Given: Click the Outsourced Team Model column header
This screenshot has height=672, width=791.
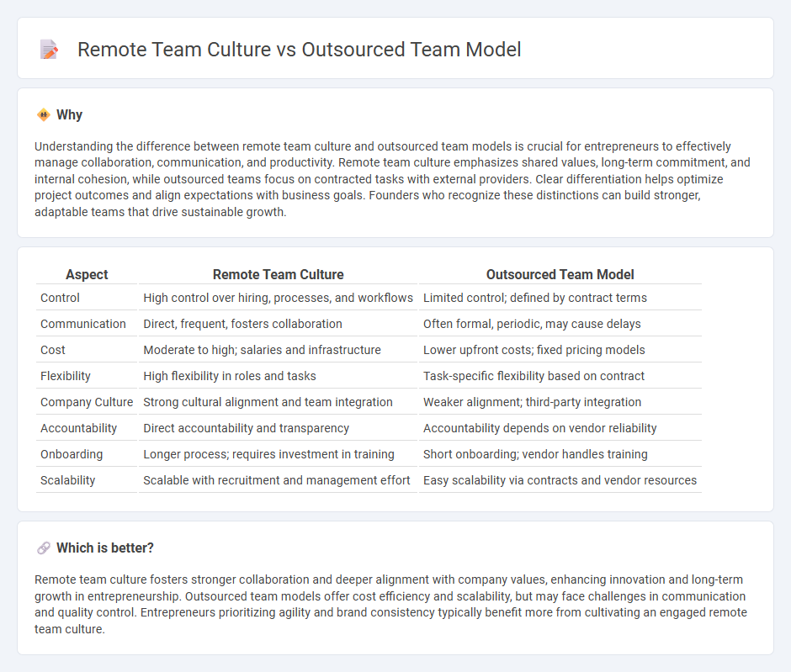Looking at the screenshot, I should pyautogui.click(x=560, y=274).
